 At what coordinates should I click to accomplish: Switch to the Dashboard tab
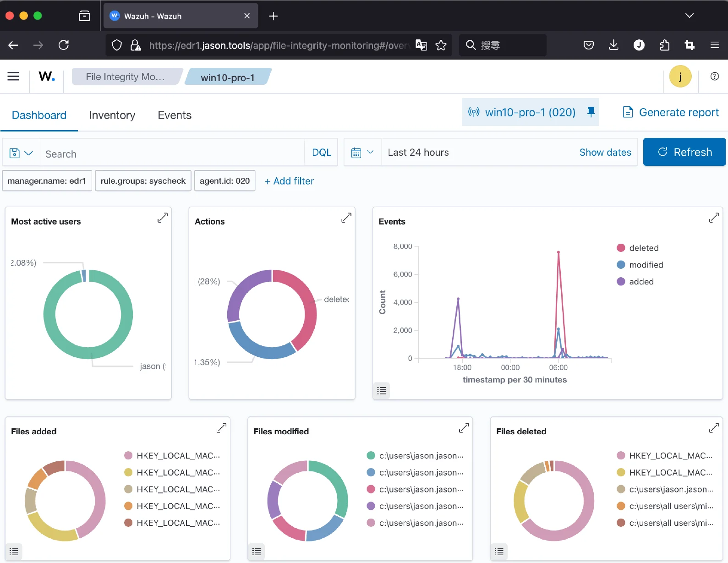pyautogui.click(x=39, y=115)
